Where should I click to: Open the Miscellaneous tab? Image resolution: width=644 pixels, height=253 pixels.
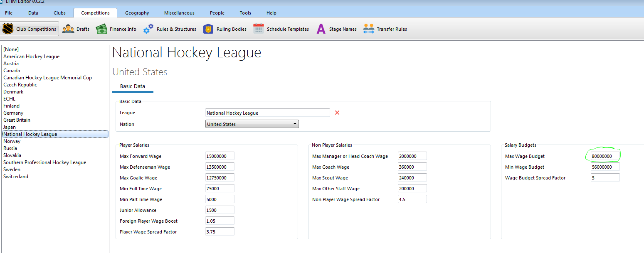pyautogui.click(x=179, y=13)
